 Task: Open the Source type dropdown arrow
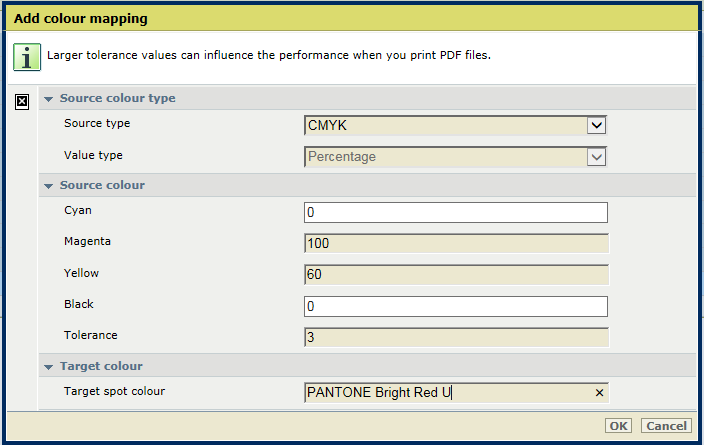click(596, 125)
